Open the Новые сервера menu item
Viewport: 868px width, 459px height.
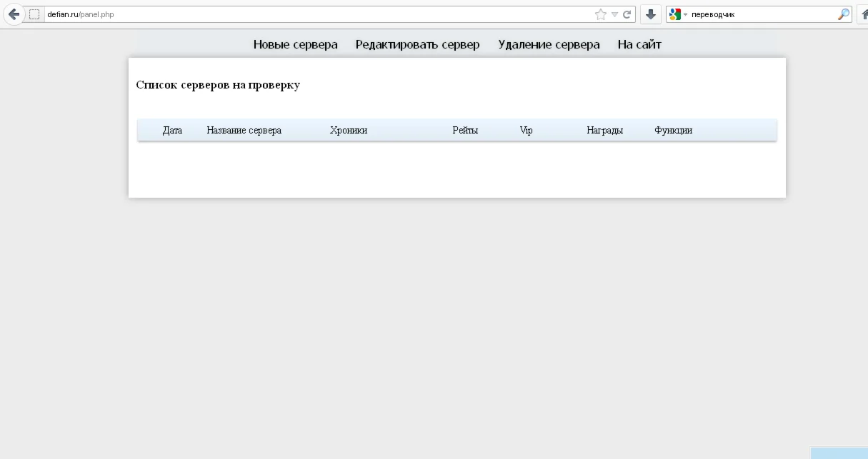(x=296, y=44)
